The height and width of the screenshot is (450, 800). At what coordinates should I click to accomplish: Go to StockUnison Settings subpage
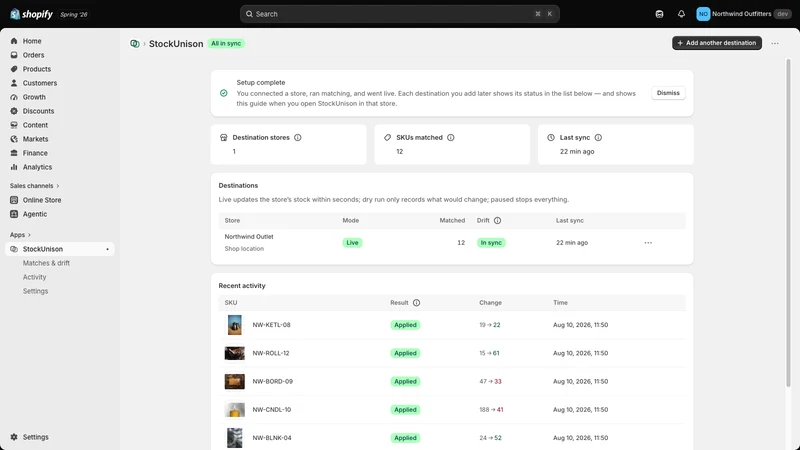click(35, 291)
